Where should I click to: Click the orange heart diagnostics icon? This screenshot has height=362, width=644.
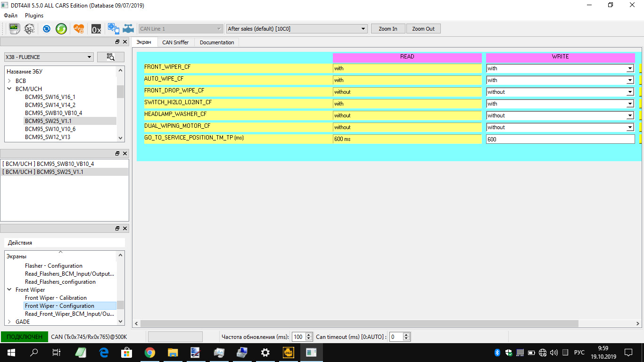[x=79, y=29]
